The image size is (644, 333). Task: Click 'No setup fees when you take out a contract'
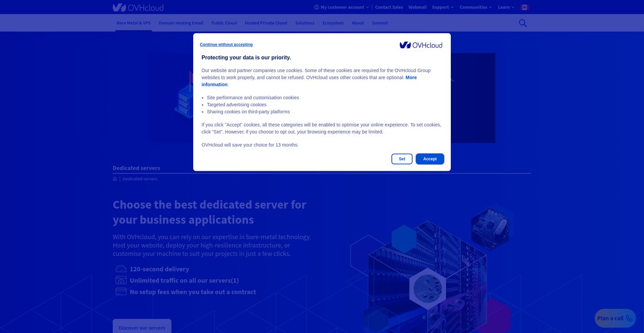[193, 292]
